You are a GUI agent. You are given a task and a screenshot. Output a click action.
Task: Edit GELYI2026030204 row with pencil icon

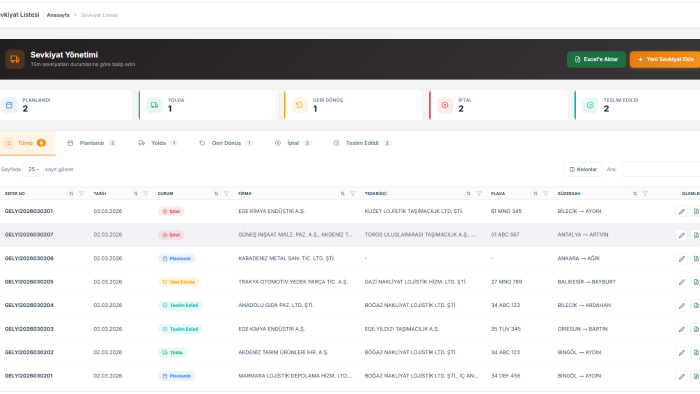(682, 306)
